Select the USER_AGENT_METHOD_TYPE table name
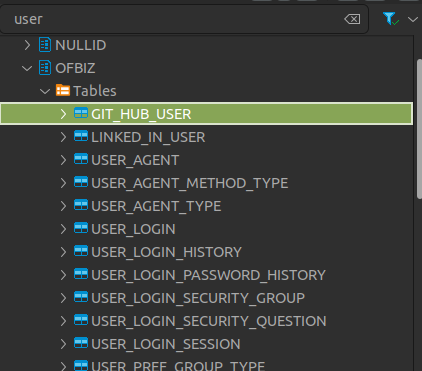This screenshot has width=422, height=371. pos(190,183)
